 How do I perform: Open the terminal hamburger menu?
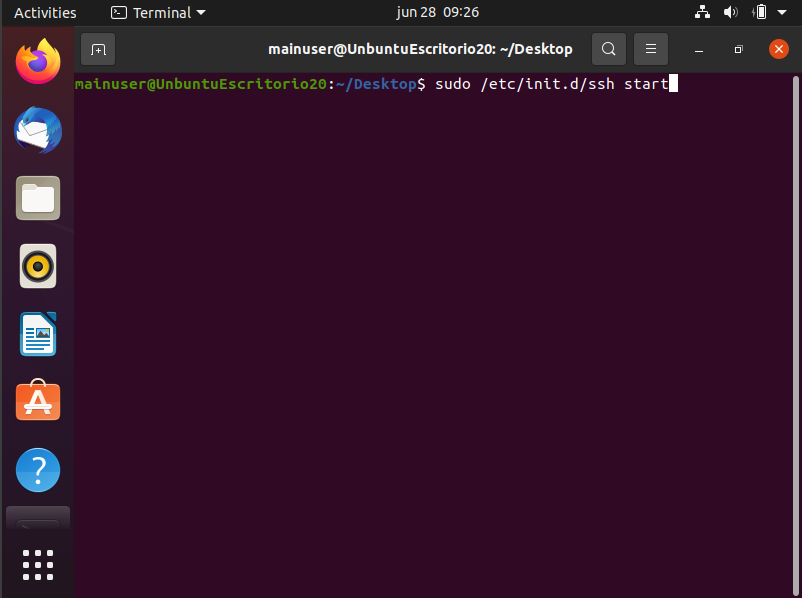click(x=651, y=49)
